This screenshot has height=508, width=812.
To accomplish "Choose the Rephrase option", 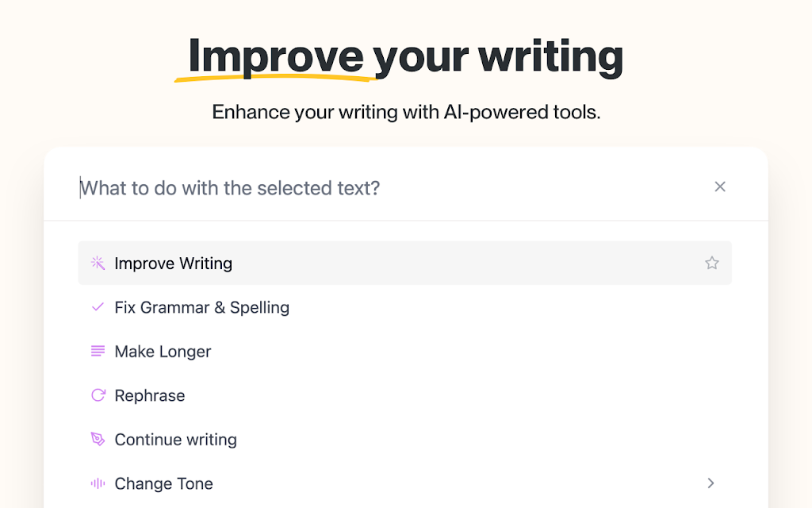I will (x=405, y=395).
